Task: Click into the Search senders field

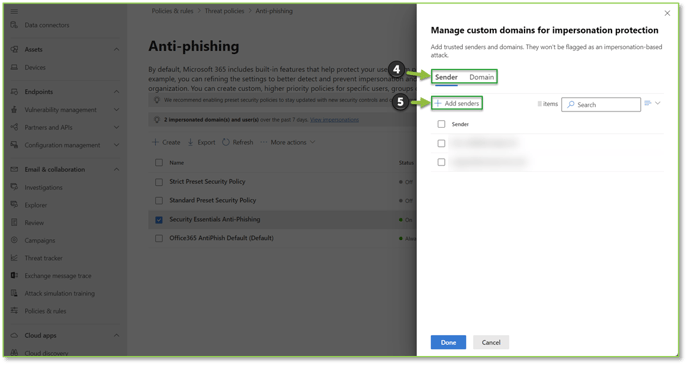Action: [x=601, y=105]
